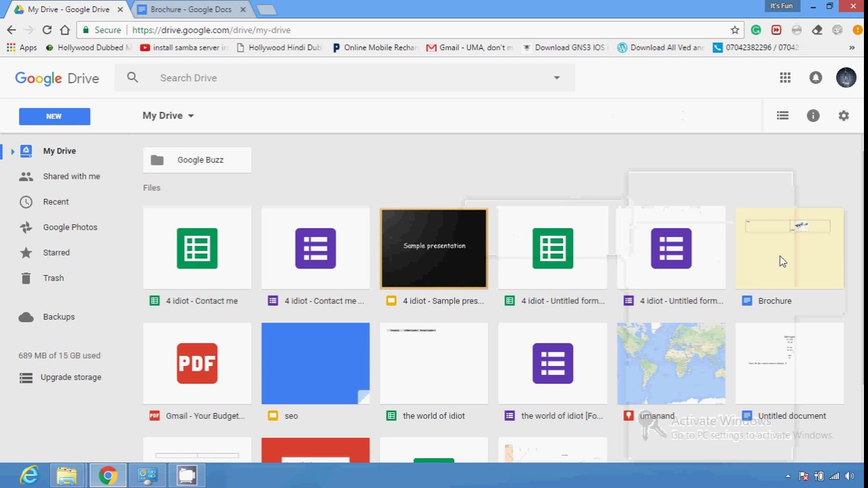Switch to list view layout

point(783,116)
